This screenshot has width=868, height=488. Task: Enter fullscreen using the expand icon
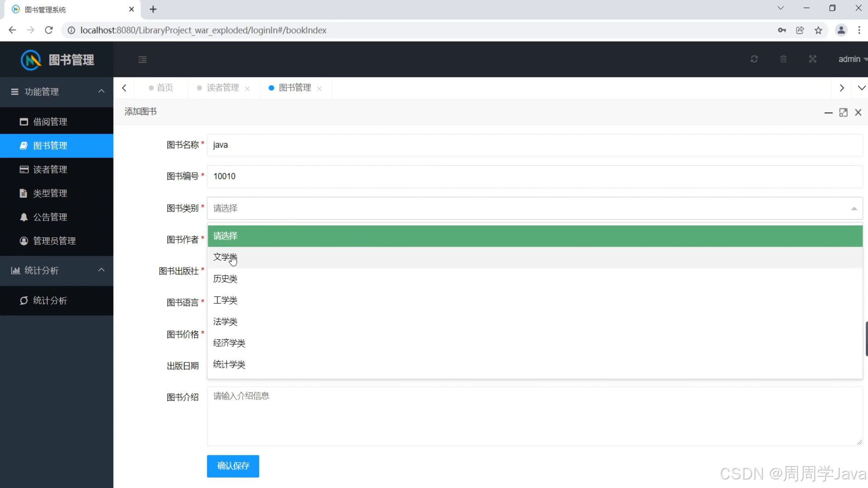(812, 59)
